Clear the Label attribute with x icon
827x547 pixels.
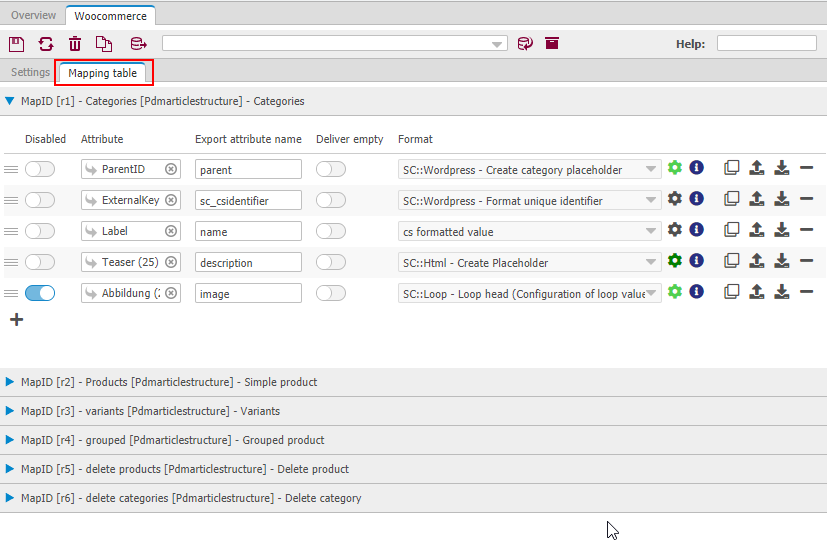171,231
